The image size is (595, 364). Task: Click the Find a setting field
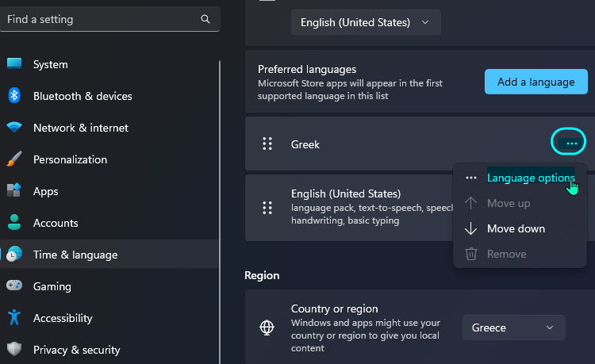109,19
